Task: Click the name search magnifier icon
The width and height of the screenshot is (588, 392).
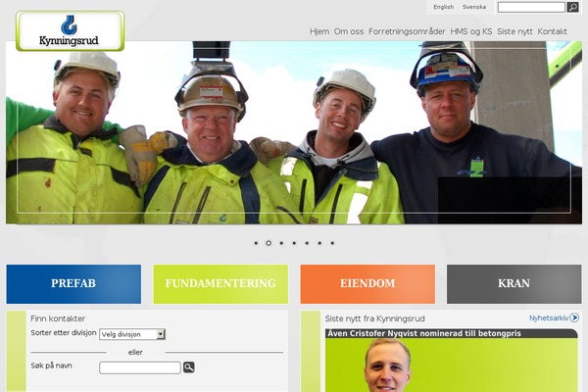Action: pos(188,367)
